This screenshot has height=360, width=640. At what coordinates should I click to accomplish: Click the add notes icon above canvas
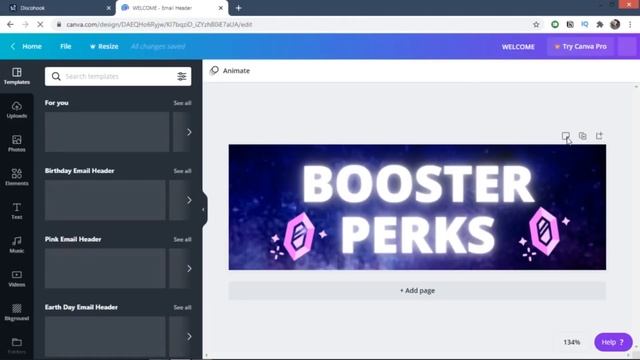click(565, 136)
